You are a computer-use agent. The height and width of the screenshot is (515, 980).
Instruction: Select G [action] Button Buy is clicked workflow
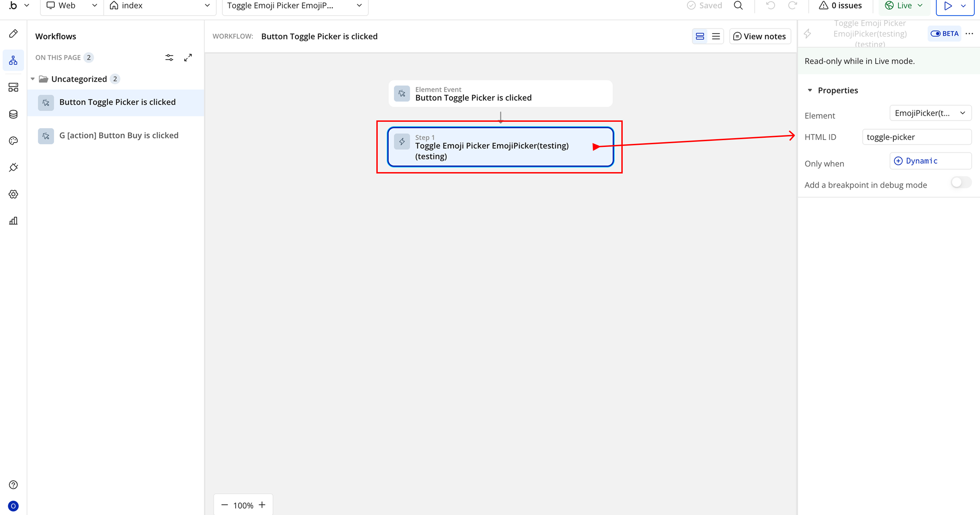point(119,135)
